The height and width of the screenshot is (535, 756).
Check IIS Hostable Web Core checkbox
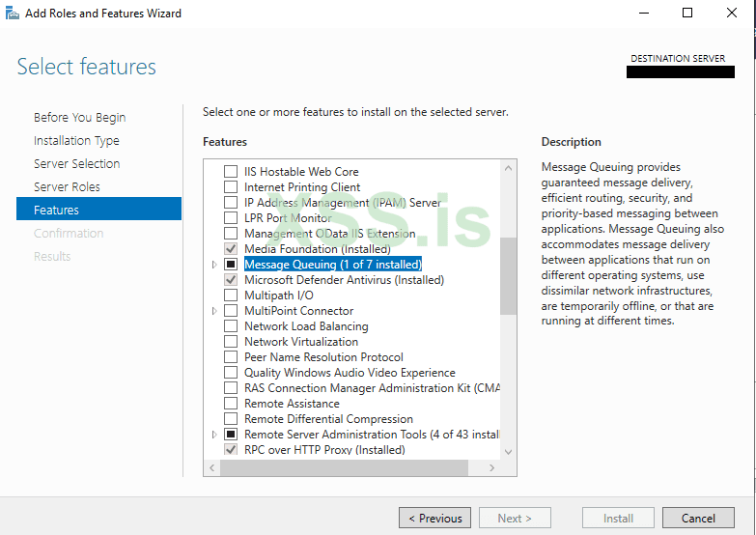pos(231,172)
